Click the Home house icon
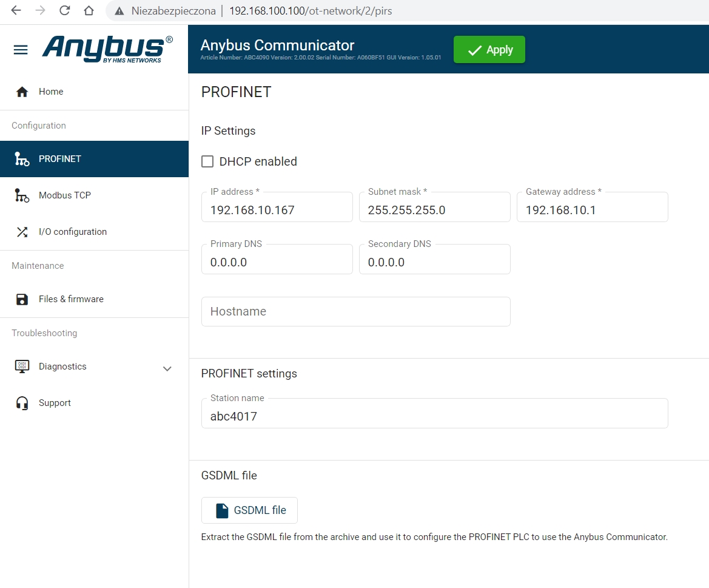Viewport: 709px width, 588px height. 22,92
